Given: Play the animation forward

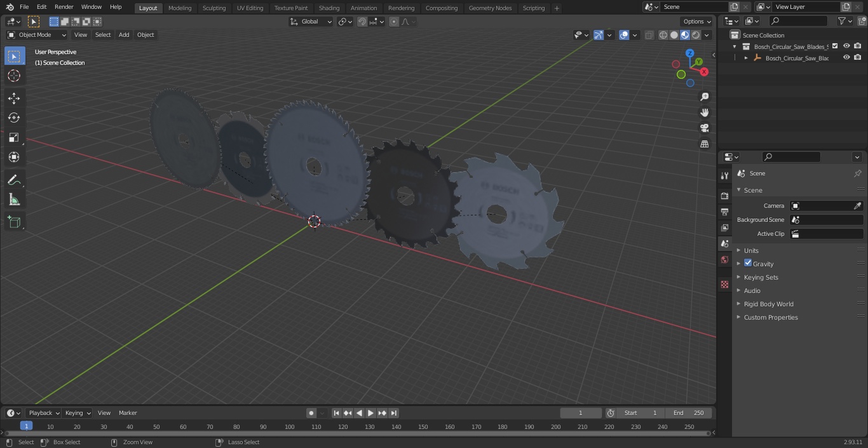Looking at the screenshot, I should point(370,413).
